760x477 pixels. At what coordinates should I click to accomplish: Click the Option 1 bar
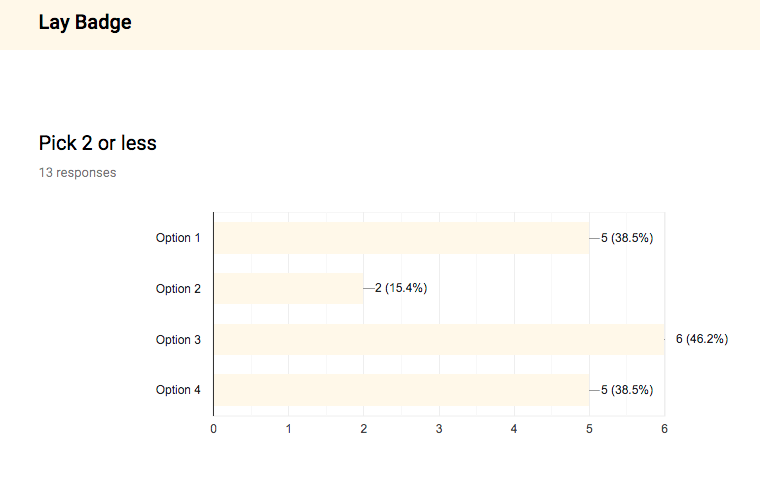coord(401,238)
